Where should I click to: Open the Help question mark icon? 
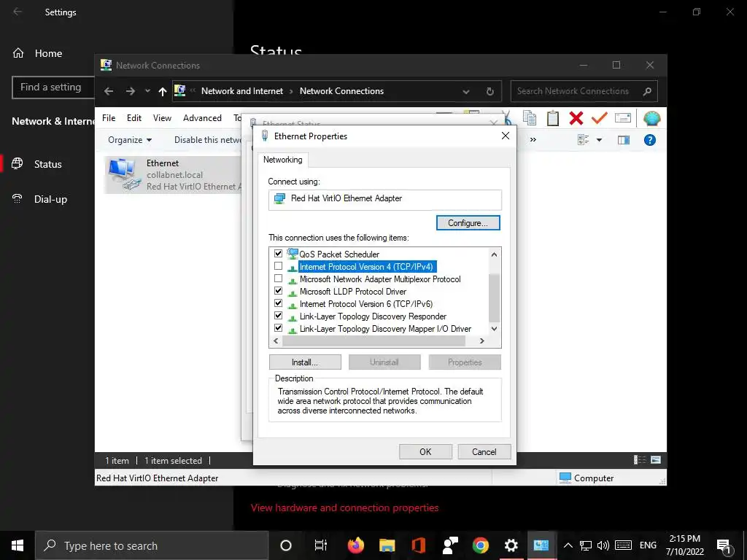(650, 140)
